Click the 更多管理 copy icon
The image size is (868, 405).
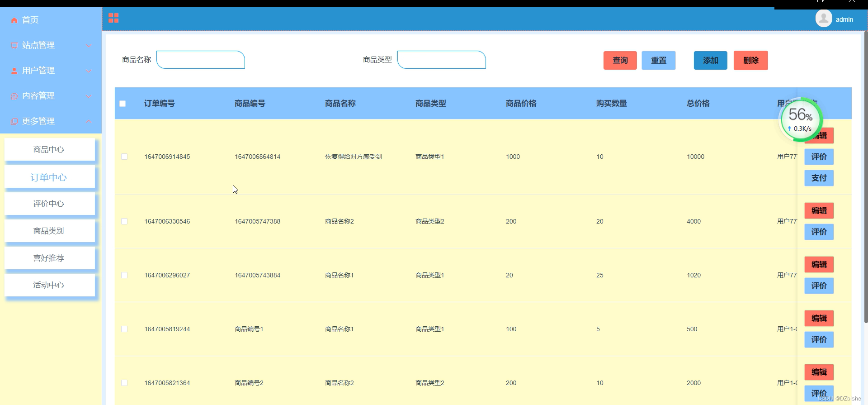click(14, 121)
